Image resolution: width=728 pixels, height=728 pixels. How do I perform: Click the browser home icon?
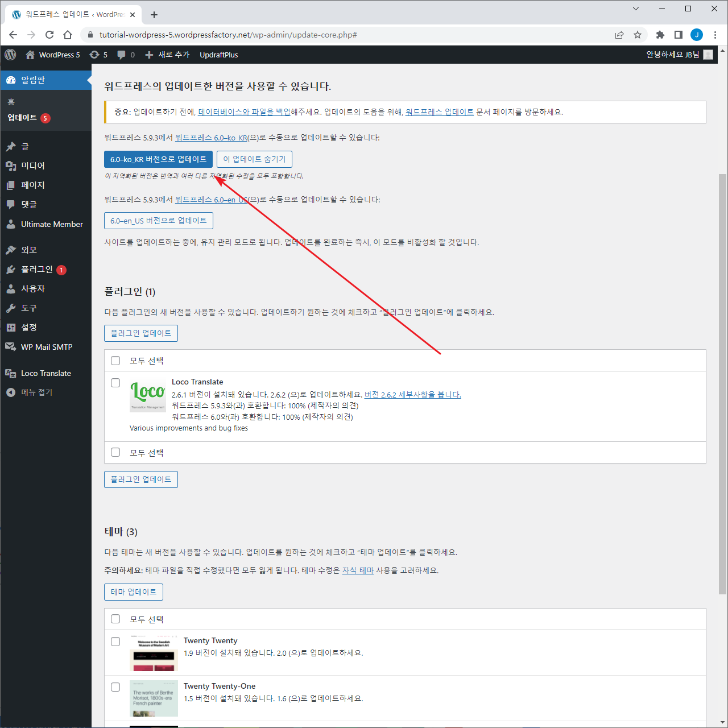pos(68,35)
